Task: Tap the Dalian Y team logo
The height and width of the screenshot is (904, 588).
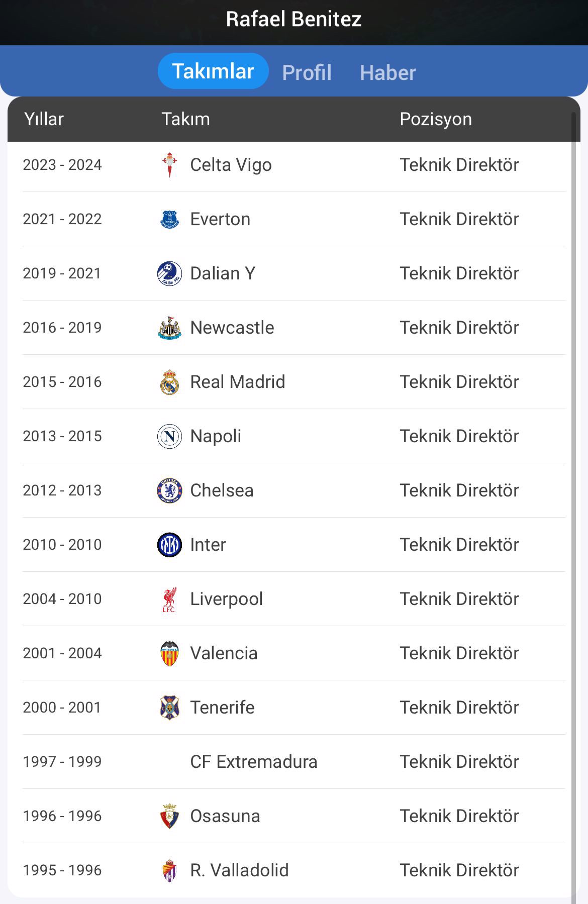Action: click(x=169, y=273)
